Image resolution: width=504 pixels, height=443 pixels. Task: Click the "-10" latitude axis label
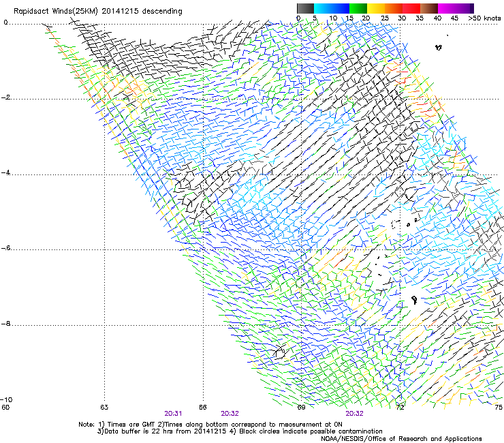pyautogui.click(x=6, y=400)
